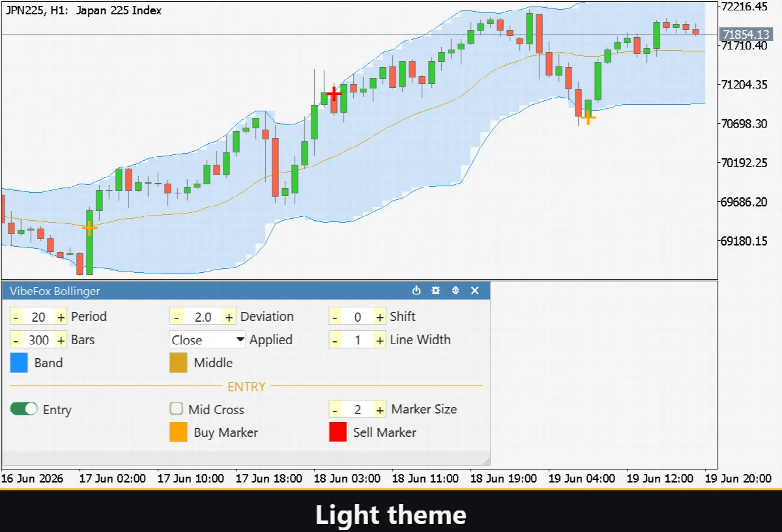Increase Marker Size with the plus button
The image size is (782, 532).
coord(379,410)
